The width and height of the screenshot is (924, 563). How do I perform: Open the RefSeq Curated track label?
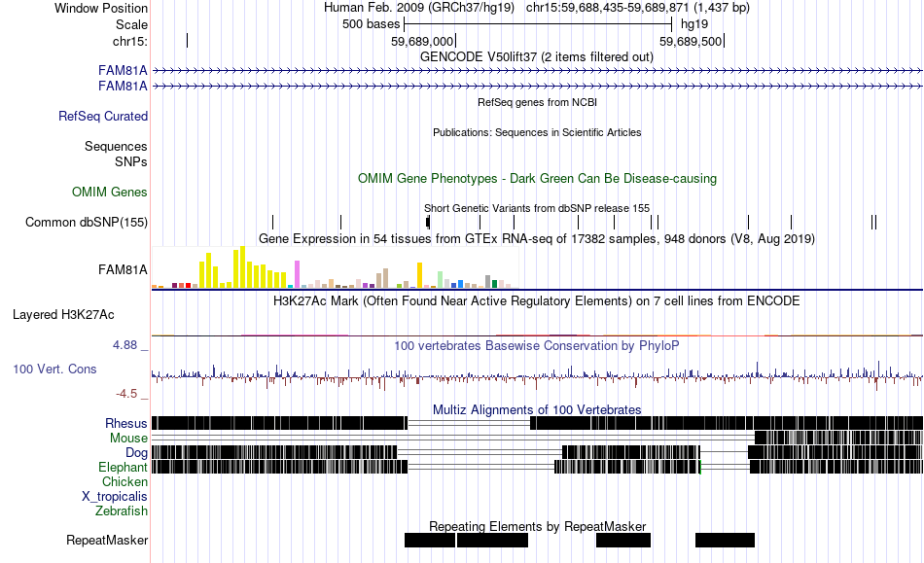103,116
